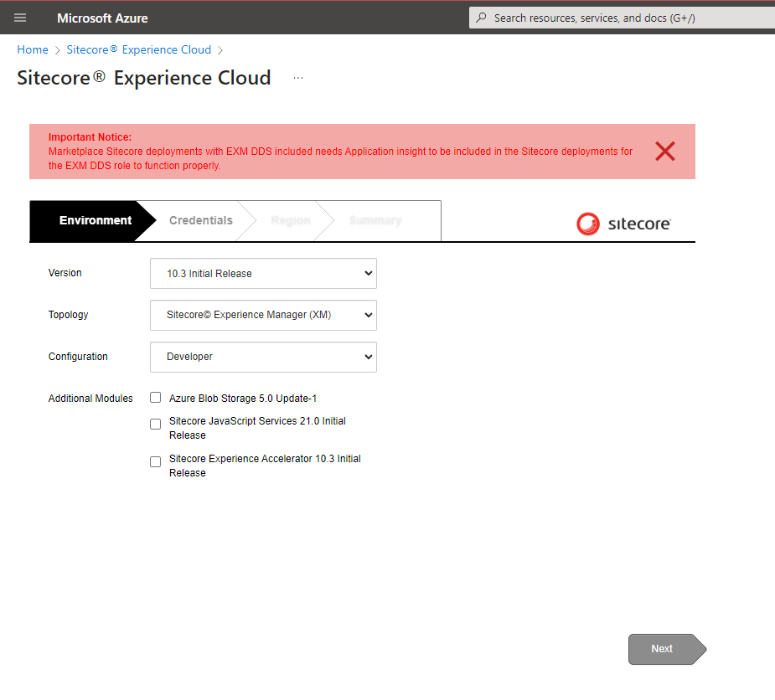
Task: Select the Environment wizard step
Action: pos(95,221)
